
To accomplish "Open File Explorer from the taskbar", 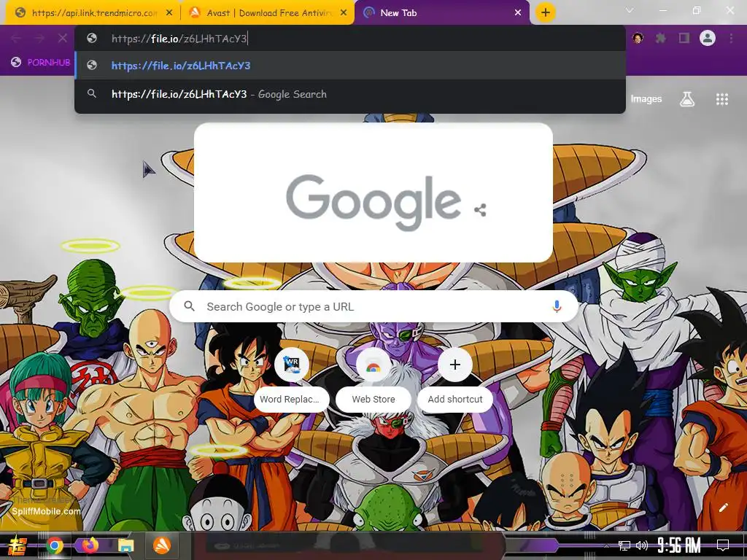I will (x=126, y=545).
